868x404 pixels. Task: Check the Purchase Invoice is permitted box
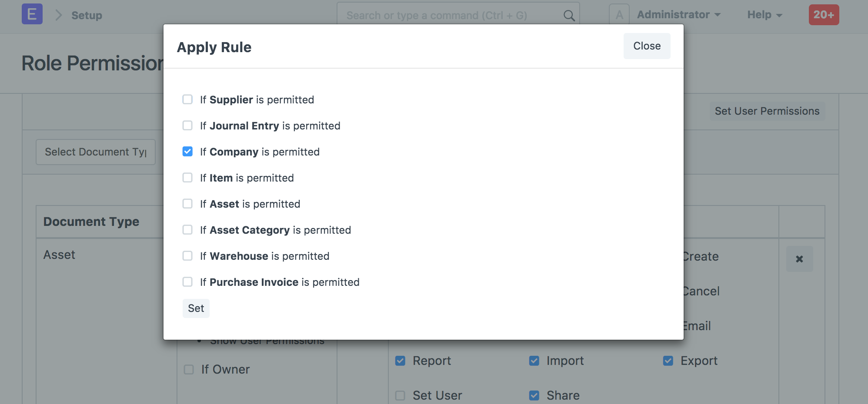click(x=187, y=282)
